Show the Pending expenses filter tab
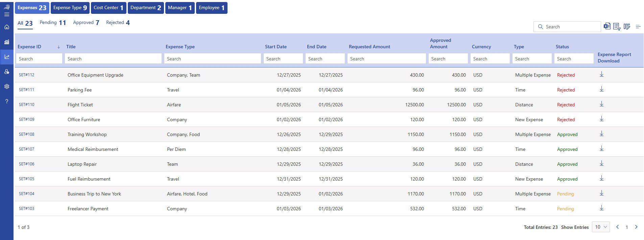 (x=52, y=23)
